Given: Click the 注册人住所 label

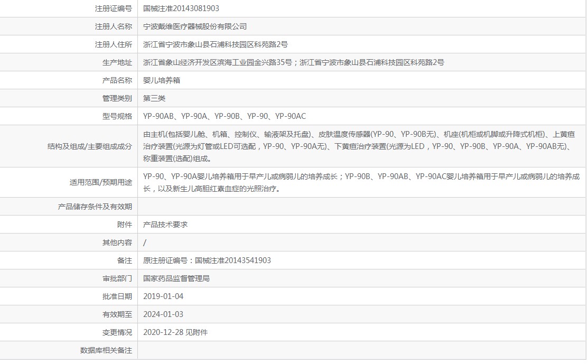Looking at the screenshot, I should (x=113, y=44).
